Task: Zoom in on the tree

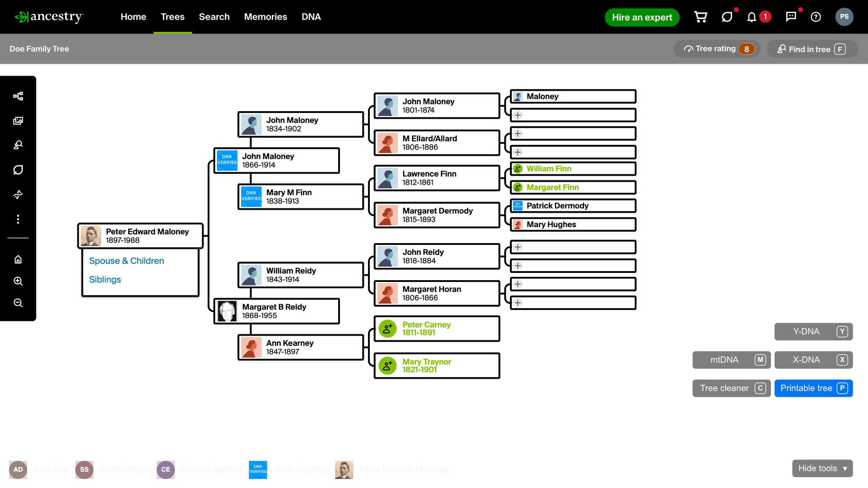Action: (18, 281)
